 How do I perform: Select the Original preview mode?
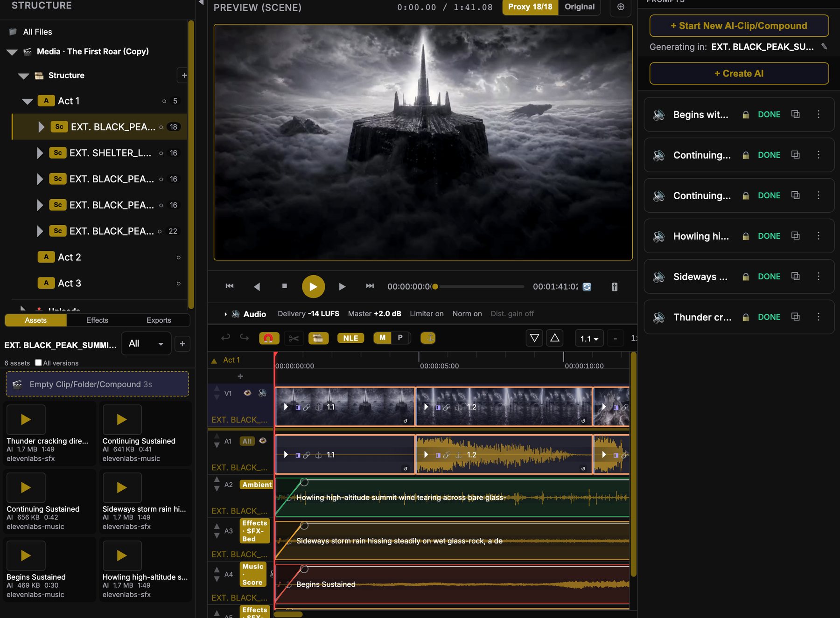tap(579, 7)
